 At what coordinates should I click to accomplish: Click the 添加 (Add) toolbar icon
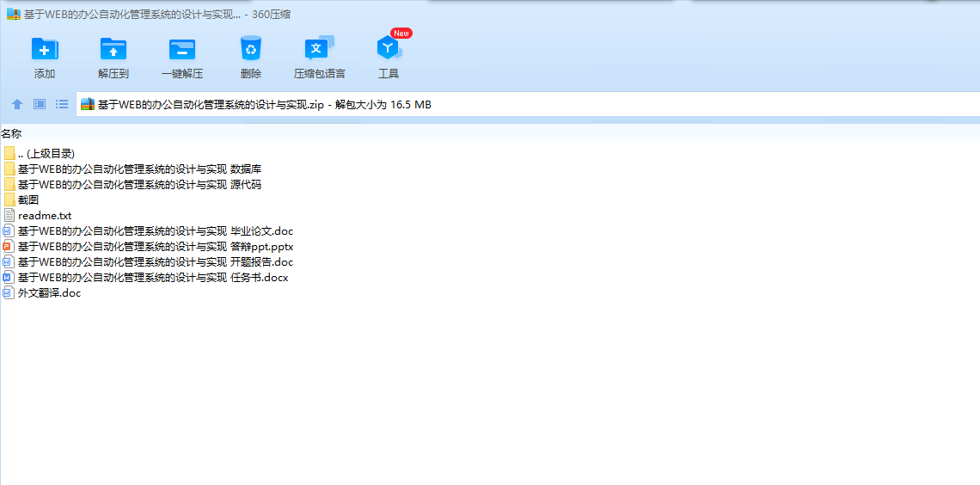45,49
